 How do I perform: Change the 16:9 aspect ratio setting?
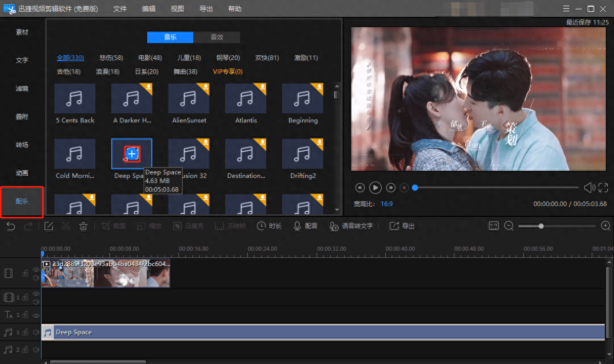387,204
